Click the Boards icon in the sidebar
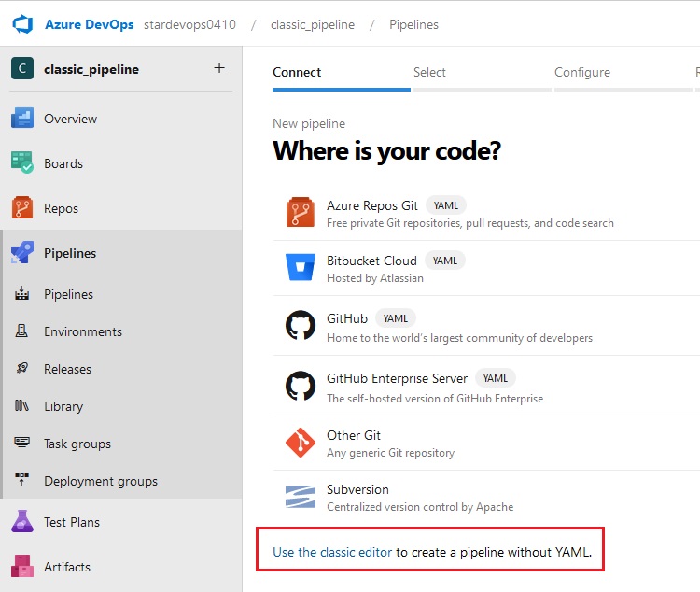Screen dimensions: 700x592 pyautogui.click(x=22, y=162)
